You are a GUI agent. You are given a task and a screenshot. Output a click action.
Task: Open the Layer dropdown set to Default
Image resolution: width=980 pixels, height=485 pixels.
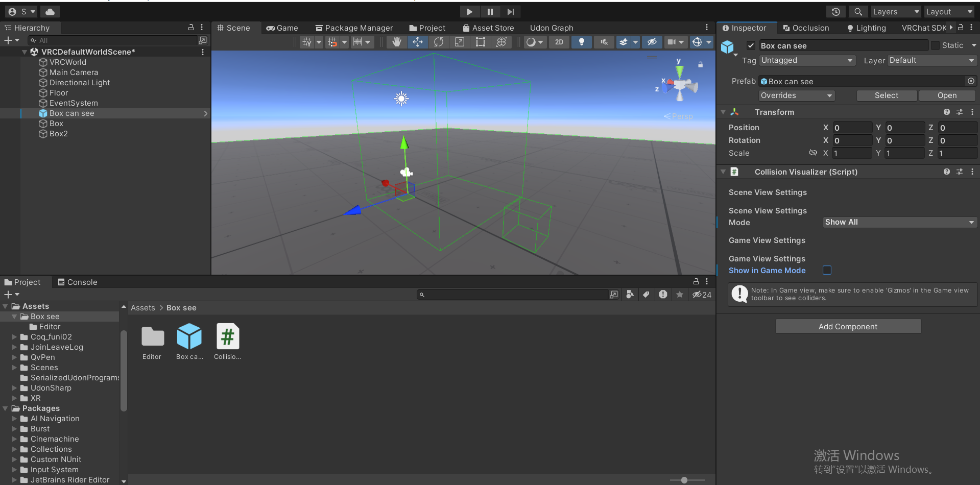point(931,60)
